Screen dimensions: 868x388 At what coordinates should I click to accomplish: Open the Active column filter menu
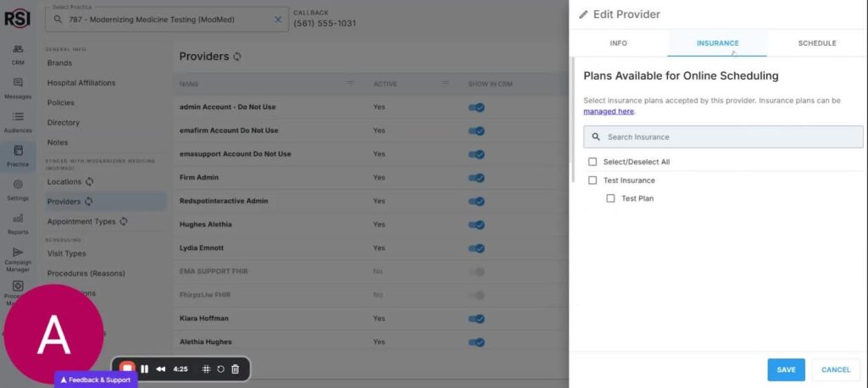(x=445, y=84)
